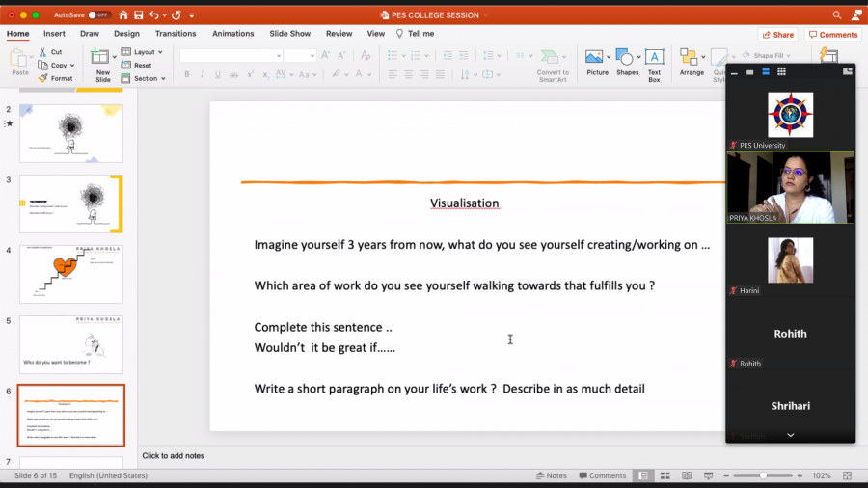Click the Share button
The image size is (868, 488).
[x=776, y=35]
